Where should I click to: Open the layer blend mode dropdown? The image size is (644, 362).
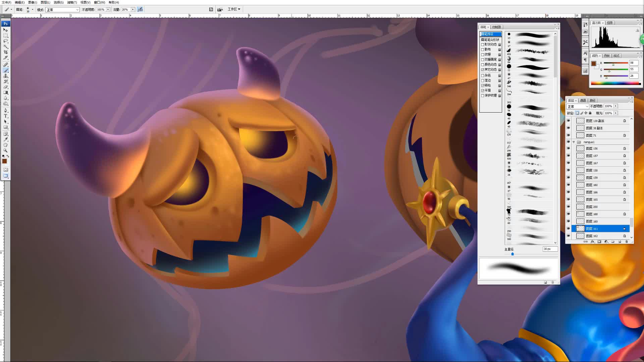(x=578, y=106)
